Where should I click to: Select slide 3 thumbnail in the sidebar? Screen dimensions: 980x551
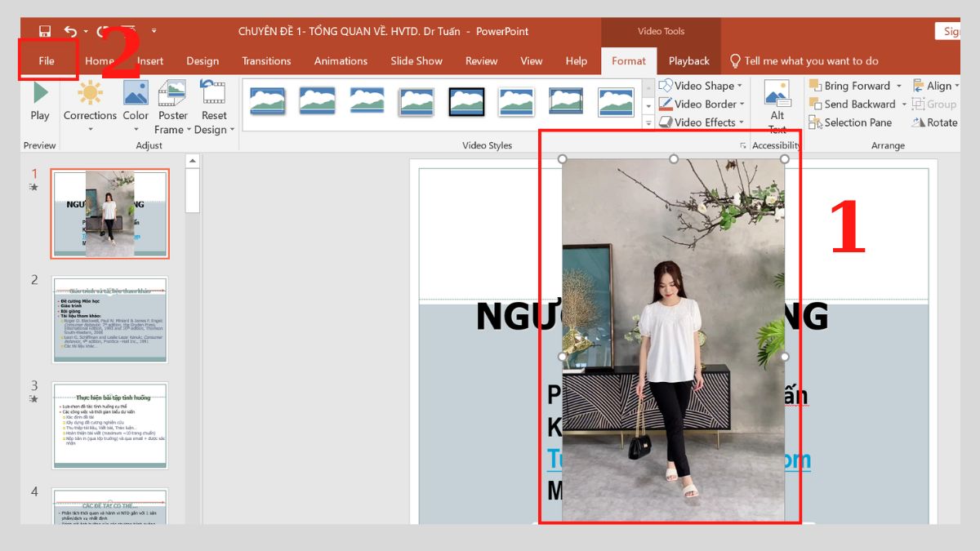pos(109,426)
